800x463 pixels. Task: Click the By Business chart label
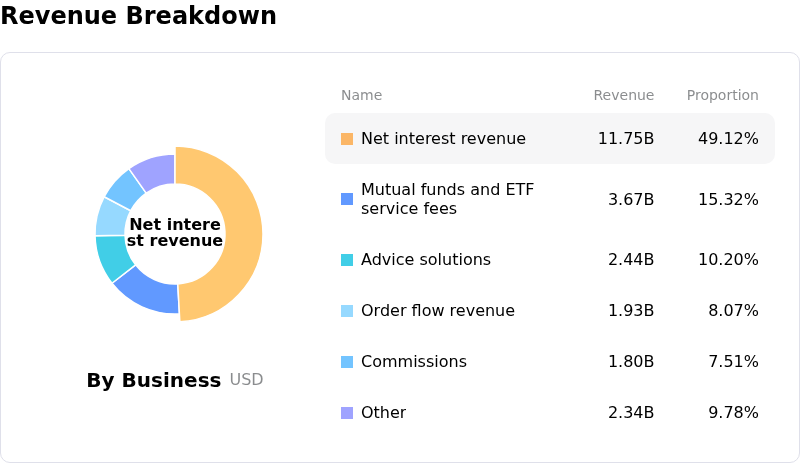pyautogui.click(x=154, y=381)
